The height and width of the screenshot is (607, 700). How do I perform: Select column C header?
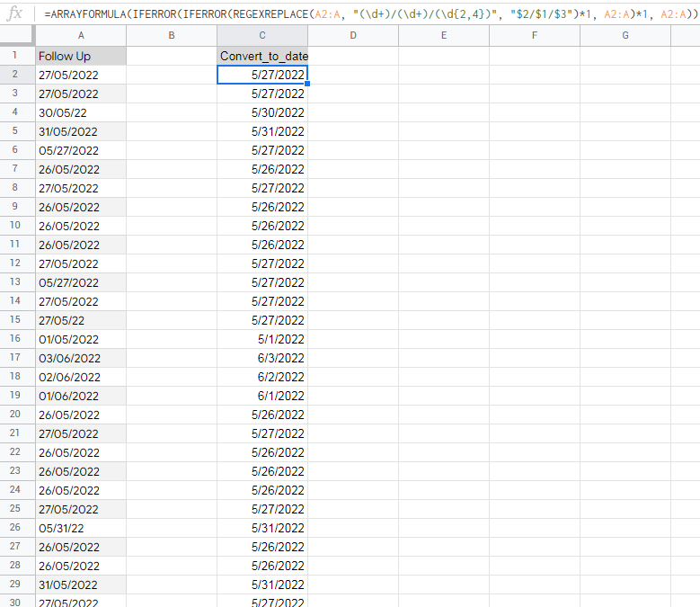coord(262,35)
